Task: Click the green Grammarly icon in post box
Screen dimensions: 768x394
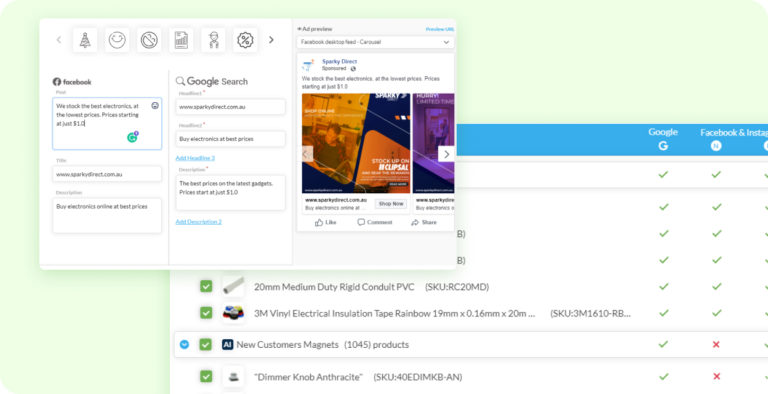Action: coord(132,137)
